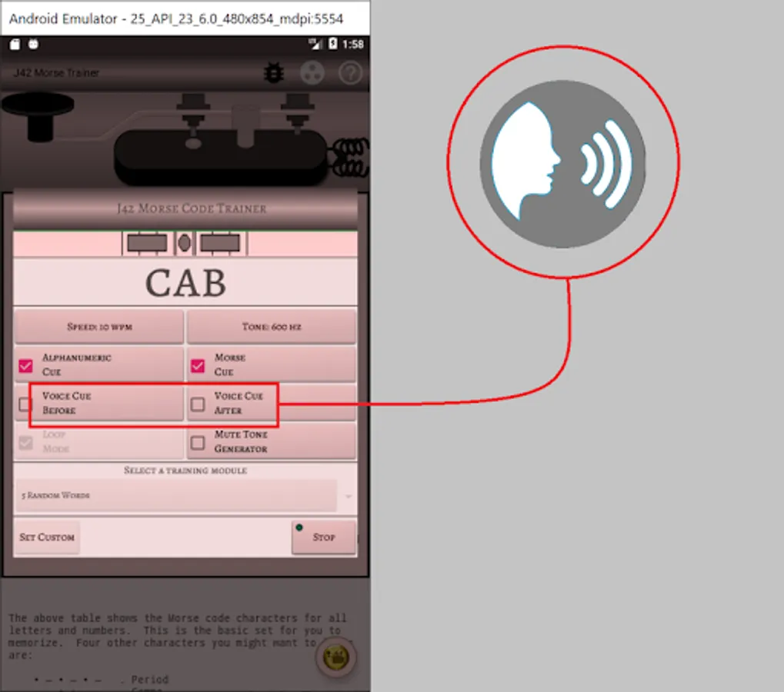784x692 pixels.
Task: Click the SD card notification icon
Action: [15, 44]
